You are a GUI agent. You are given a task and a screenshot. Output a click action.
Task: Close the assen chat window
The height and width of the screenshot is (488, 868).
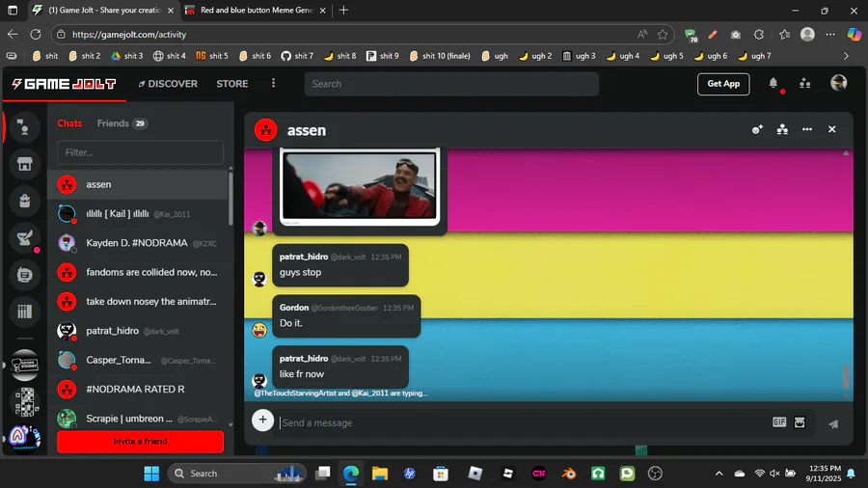pos(832,129)
